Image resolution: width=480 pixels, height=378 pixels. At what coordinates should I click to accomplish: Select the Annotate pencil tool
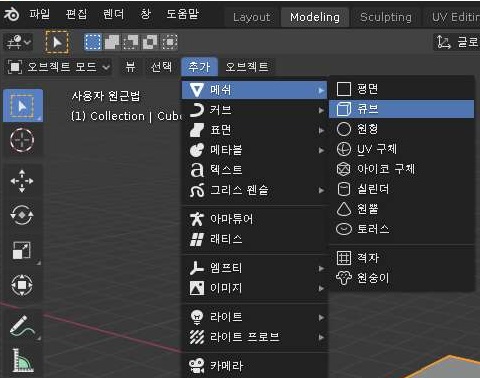coord(22,325)
